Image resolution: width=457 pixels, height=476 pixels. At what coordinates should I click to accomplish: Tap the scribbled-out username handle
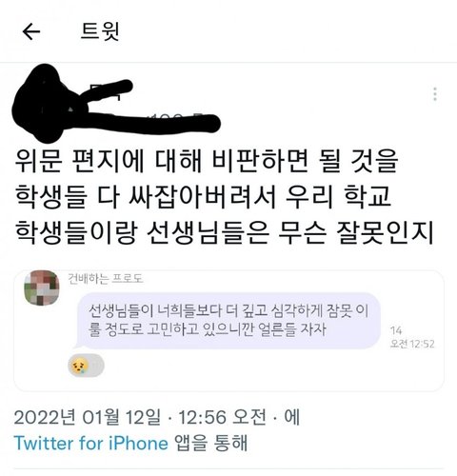(154, 122)
